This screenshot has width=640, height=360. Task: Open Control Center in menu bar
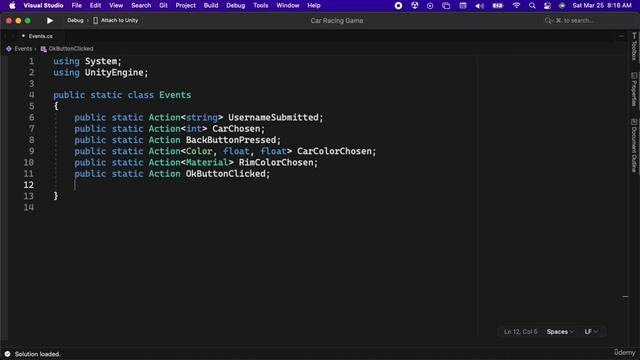[x=547, y=5]
